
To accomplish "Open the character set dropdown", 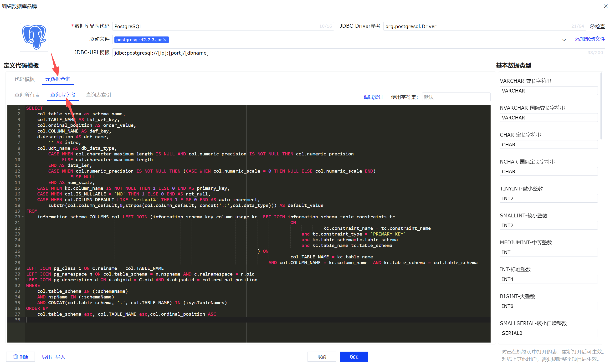I will pyautogui.click(x=456, y=97).
